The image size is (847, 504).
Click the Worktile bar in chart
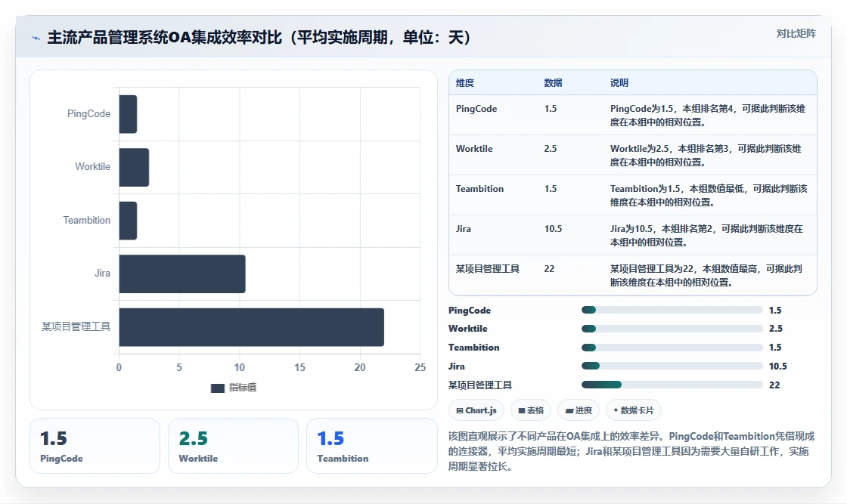pyautogui.click(x=134, y=167)
